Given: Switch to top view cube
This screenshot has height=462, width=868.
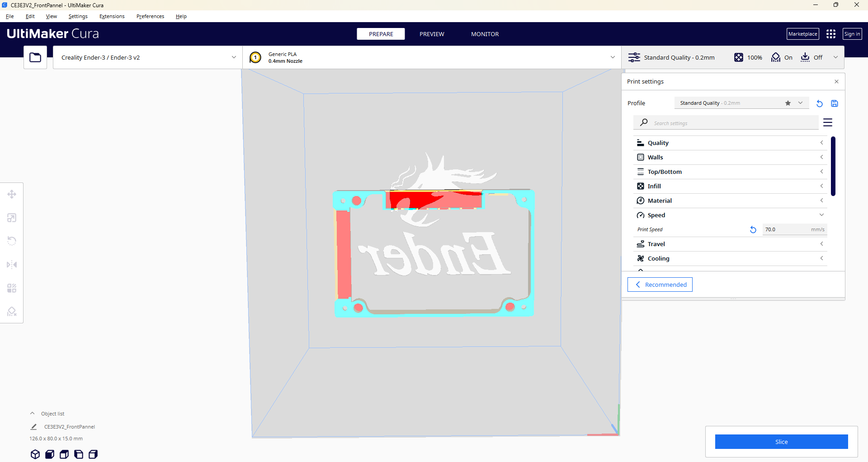Looking at the screenshot, I should pos(64,454).
